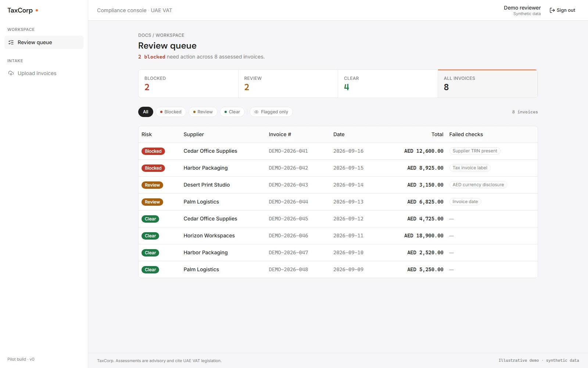This screenshot has width=588, height=368.
Task: Click Blocked badge on Harbor Packaging DEMO-2026-042
Action: (x=153, y=168)
